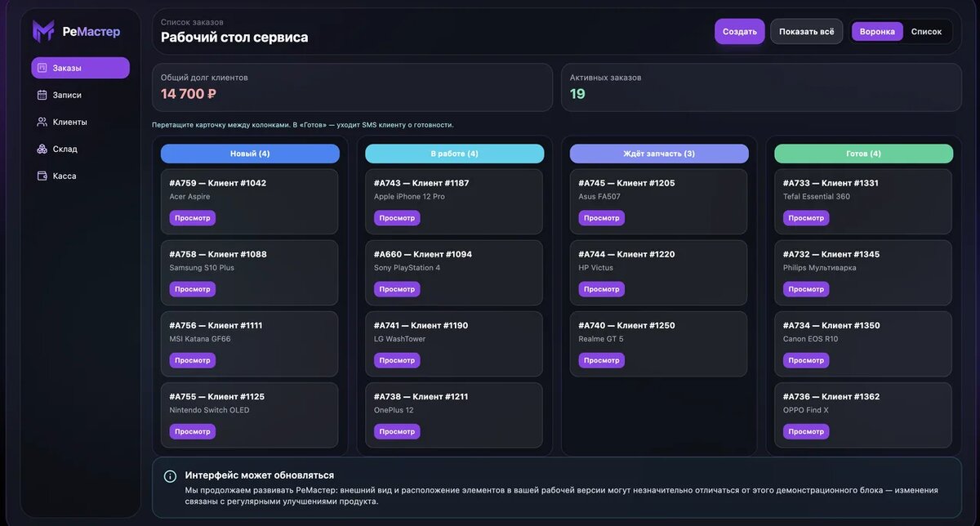Switch to Список view

coord(926,31)
